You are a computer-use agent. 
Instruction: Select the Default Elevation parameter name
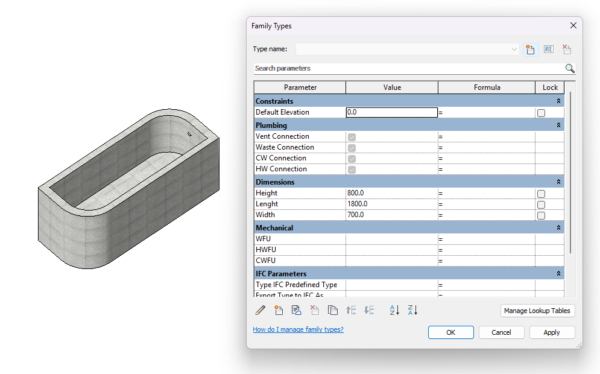pos(282,112)
